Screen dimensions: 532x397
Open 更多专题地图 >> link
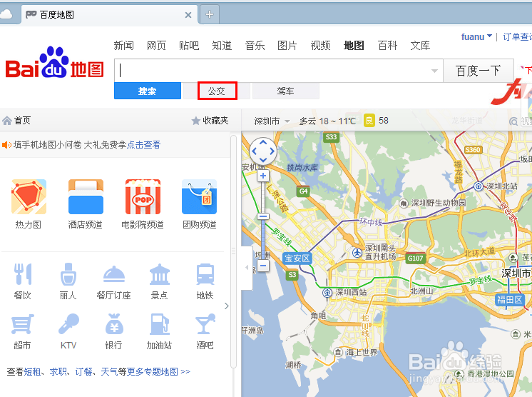tap(158, 372)
